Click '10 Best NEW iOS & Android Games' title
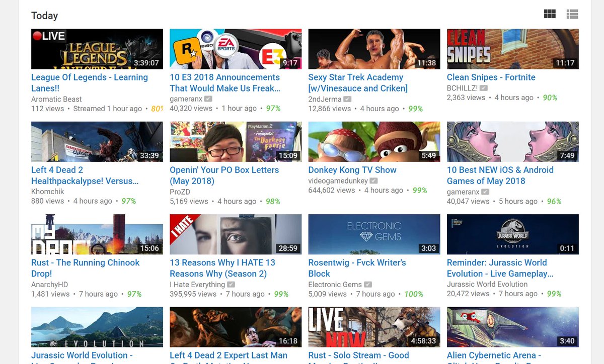604x364 pixels. point(500,175)
